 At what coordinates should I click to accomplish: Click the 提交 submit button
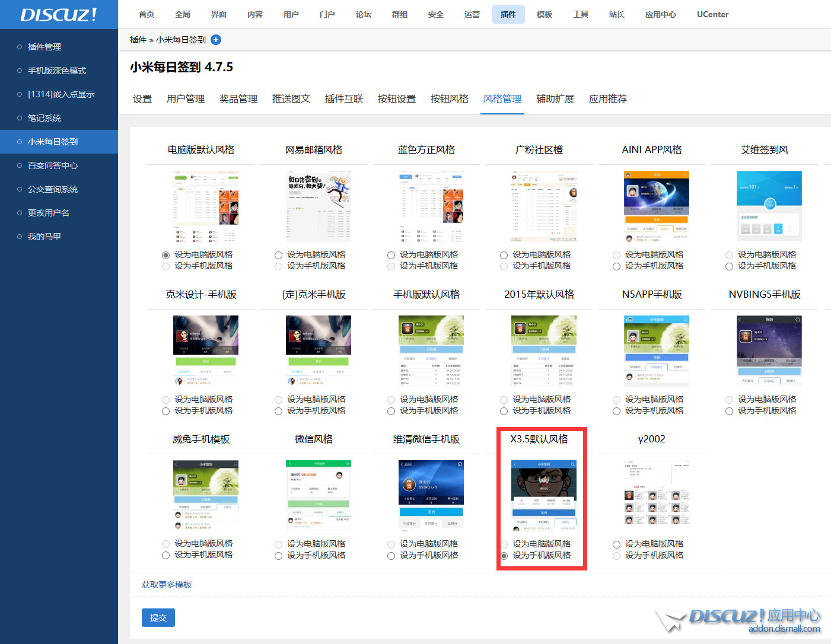(158, 618)
